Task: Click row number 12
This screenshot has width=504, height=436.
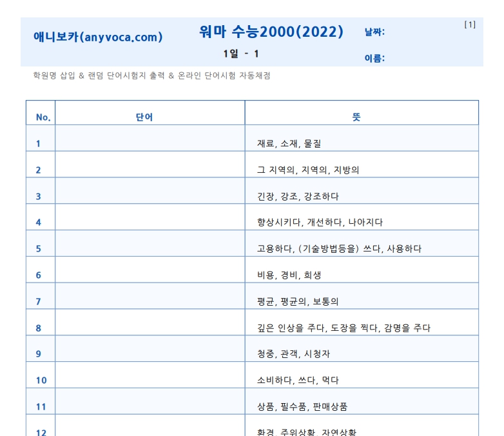Action: tap(41, 433)
